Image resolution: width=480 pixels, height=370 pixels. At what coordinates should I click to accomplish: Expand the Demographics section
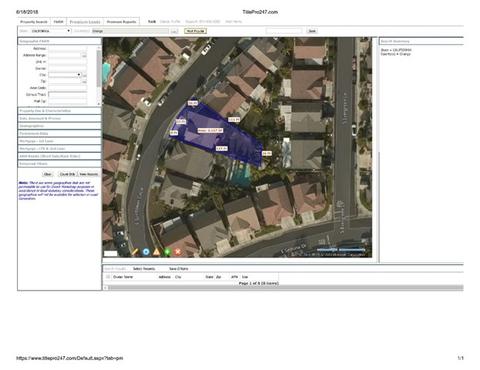[59, 126]
